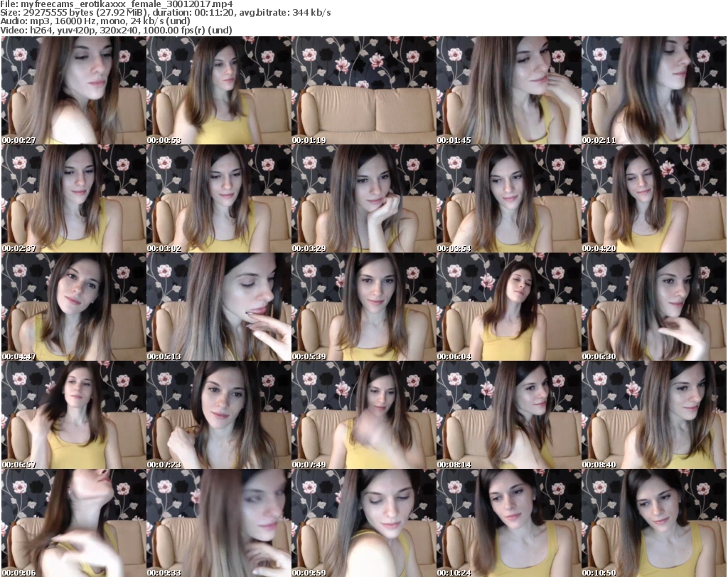Select the thumbnail stamped 00:03:29
This screenshot has height=577, width=728.
(364, 198)
